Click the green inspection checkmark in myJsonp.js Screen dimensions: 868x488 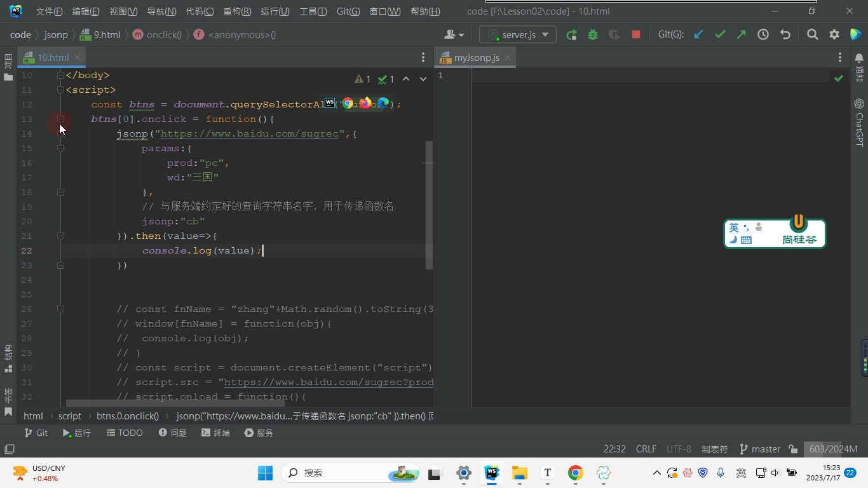coord(839,78)
